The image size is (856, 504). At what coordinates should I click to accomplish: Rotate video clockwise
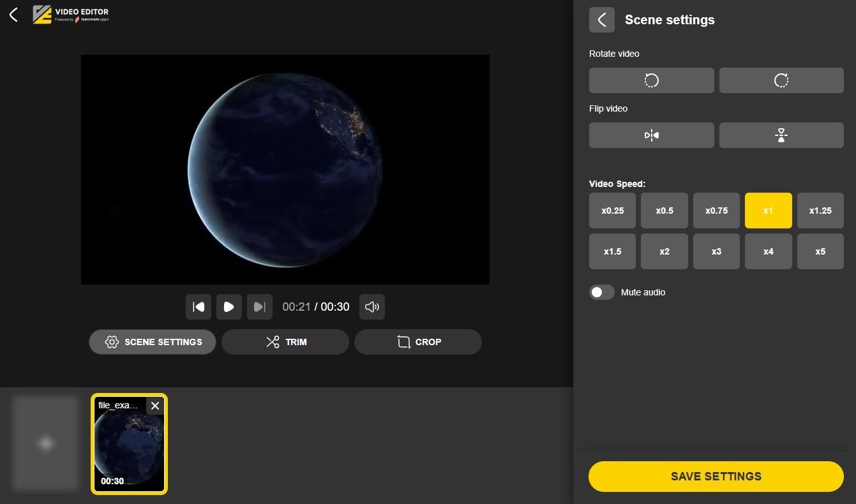(x=781, y=80)
